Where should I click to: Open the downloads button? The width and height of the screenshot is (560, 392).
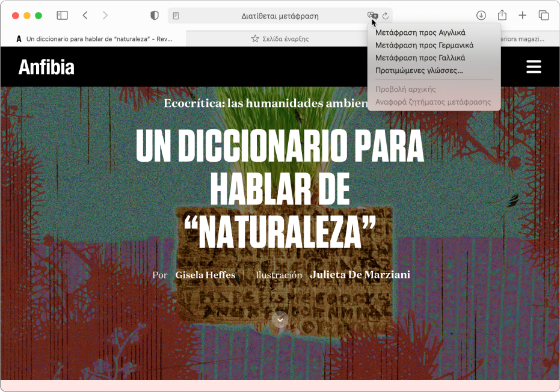(481, 16)
